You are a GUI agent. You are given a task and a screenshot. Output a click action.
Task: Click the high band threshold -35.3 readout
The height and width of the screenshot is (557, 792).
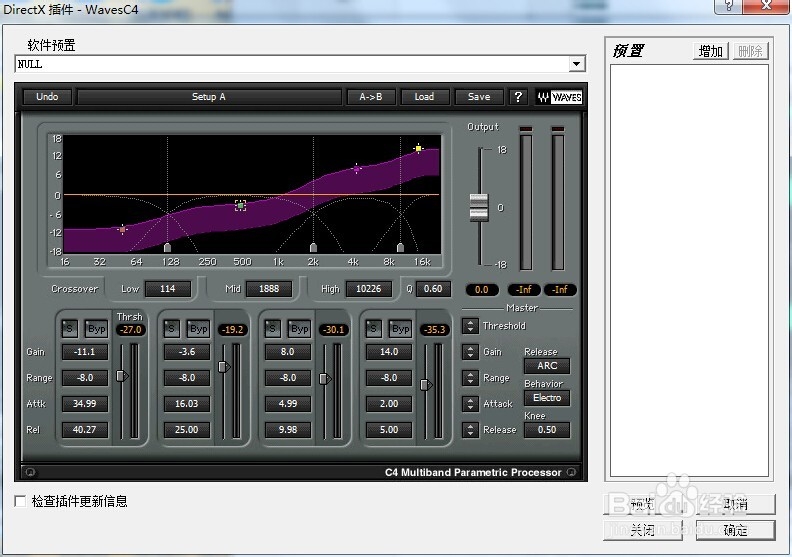pos(435,330)
